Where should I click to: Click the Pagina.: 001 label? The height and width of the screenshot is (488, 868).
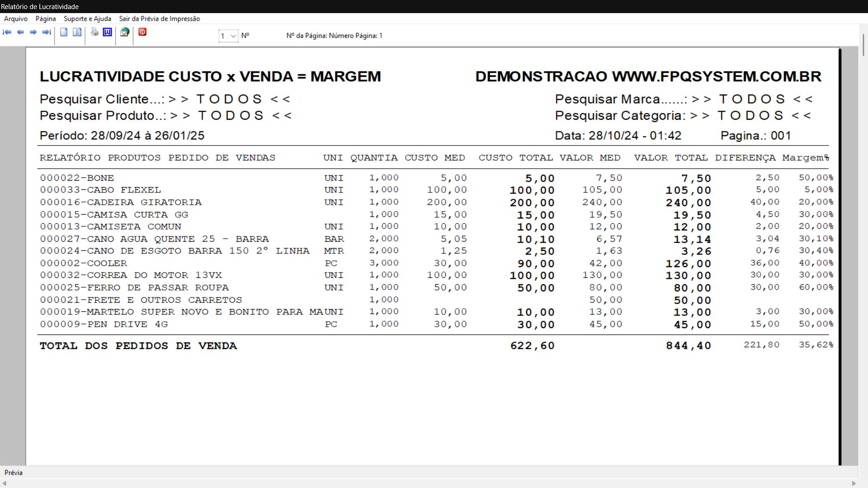(x=756, y=136)
